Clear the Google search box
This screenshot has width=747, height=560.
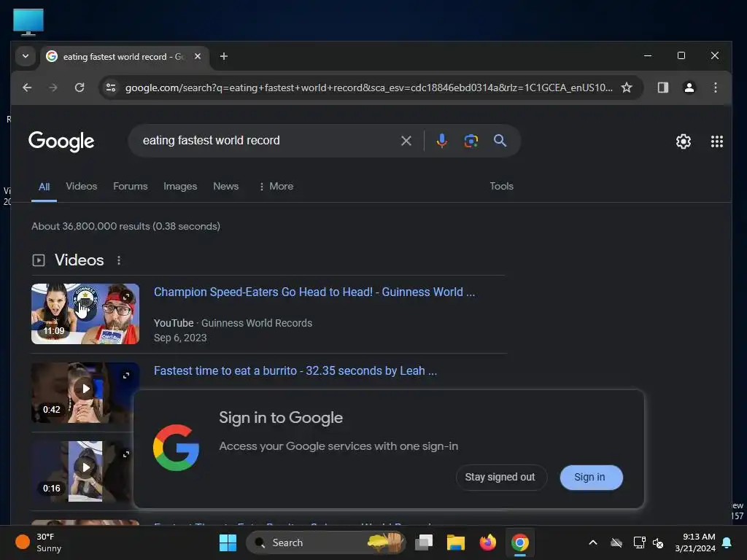point(406,141)
